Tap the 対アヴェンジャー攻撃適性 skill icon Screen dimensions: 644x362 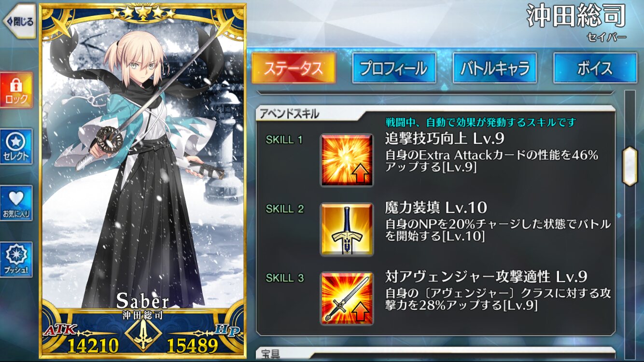click(x=347, y=298)
